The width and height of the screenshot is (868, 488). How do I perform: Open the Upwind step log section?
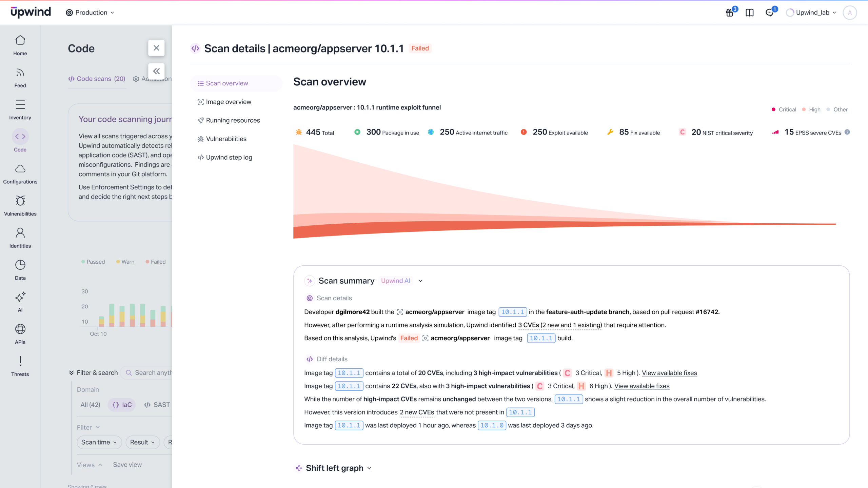pyautogui.click(x=229, y=158)
